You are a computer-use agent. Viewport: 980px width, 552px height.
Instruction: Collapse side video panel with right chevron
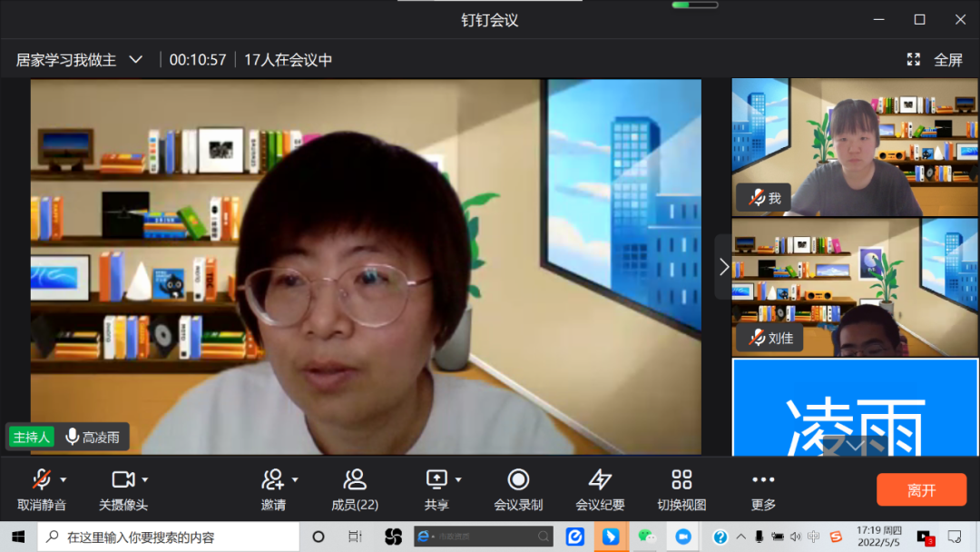click(x=724, y=267)
